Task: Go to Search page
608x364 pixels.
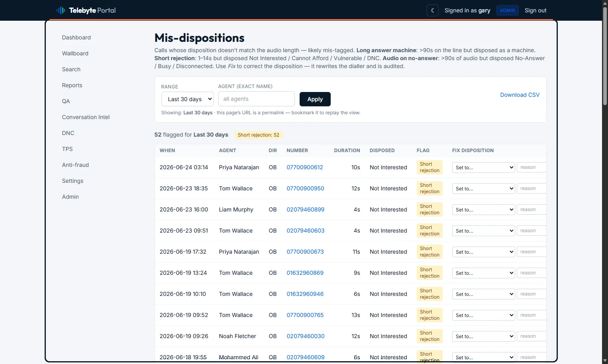Action: point(71,69)
